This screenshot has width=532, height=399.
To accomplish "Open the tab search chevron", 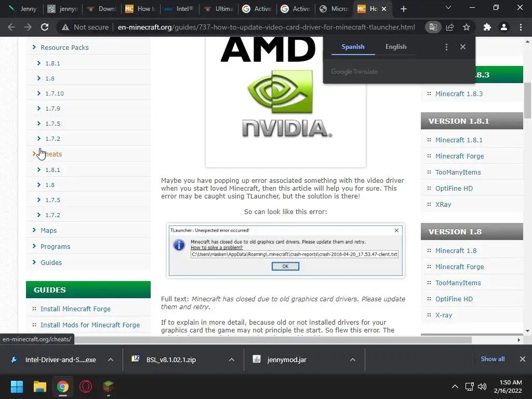I will (448, 7).
